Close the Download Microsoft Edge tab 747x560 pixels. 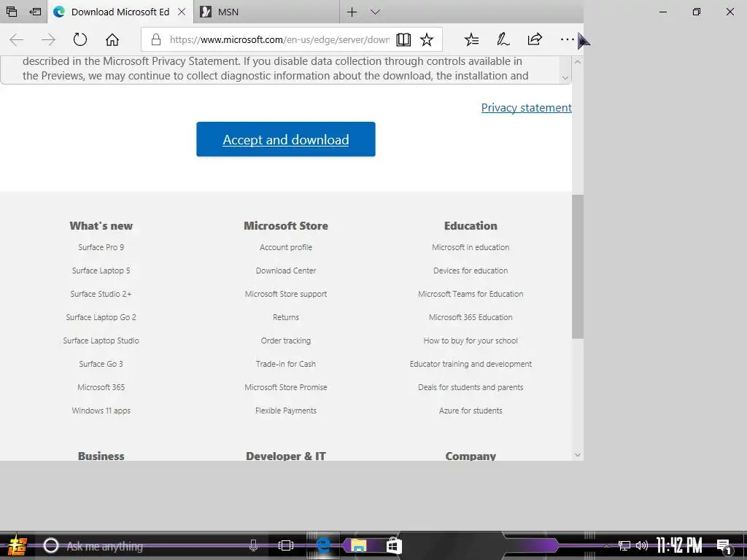[x=182, y=12]
